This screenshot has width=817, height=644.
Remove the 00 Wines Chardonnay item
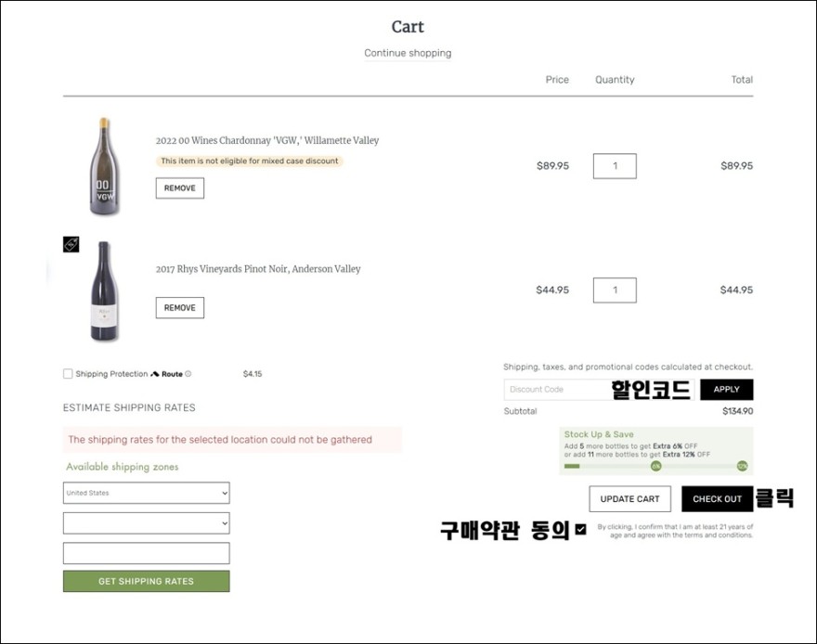tap(180, 188)
